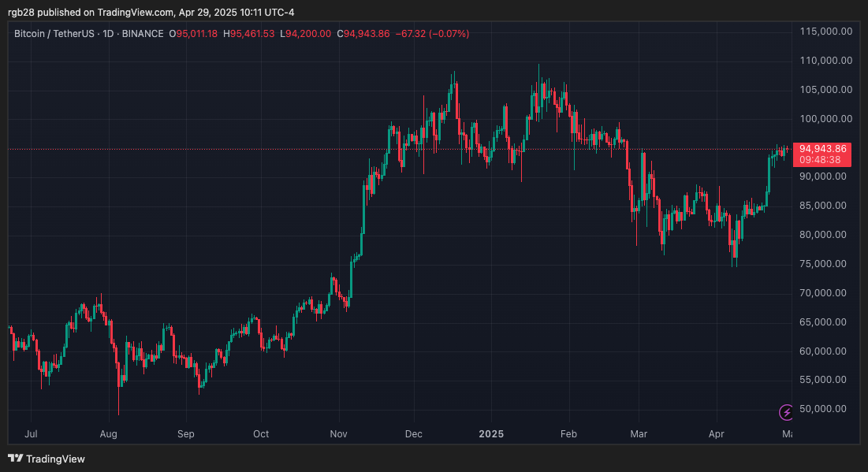Click the Aug label on time axis

109,434
